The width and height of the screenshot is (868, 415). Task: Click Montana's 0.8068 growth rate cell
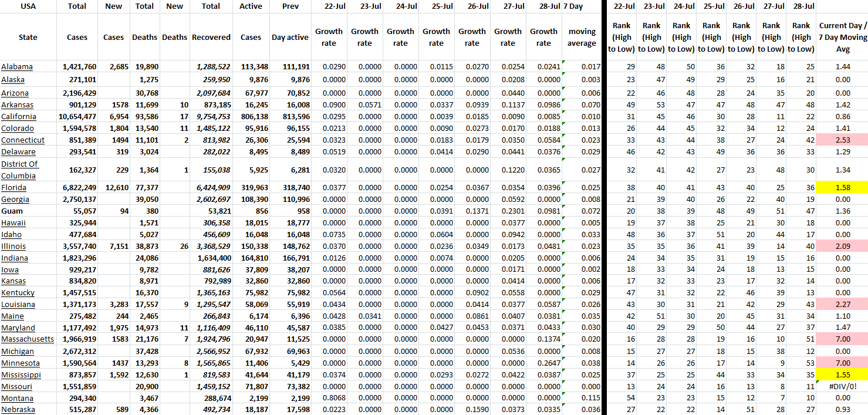329,398
